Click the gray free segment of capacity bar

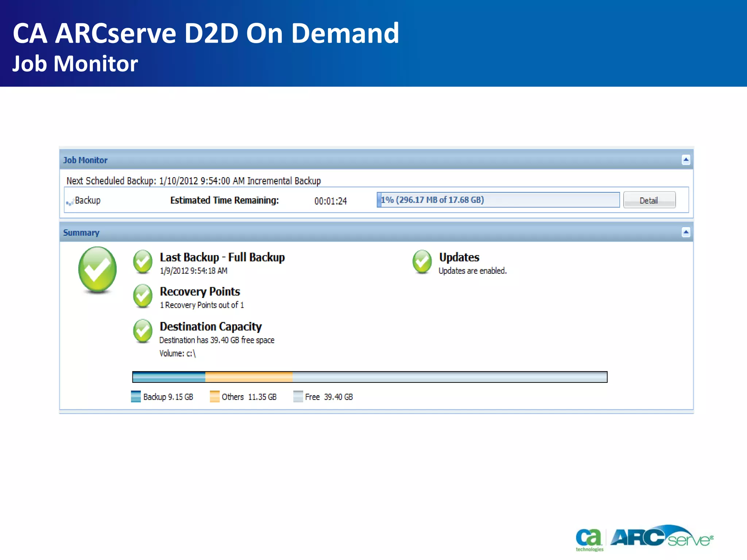tap(450, 377)
